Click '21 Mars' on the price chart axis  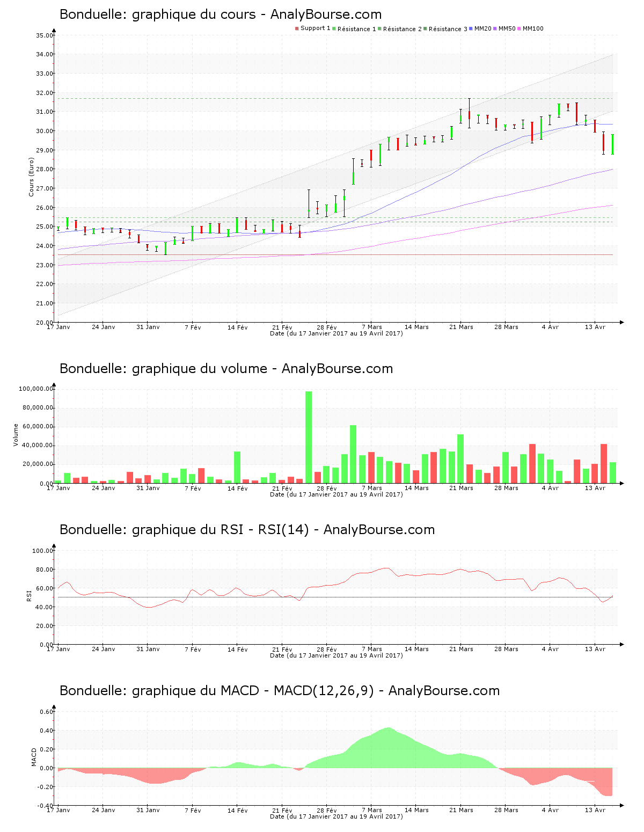click(x=462, y=327)
